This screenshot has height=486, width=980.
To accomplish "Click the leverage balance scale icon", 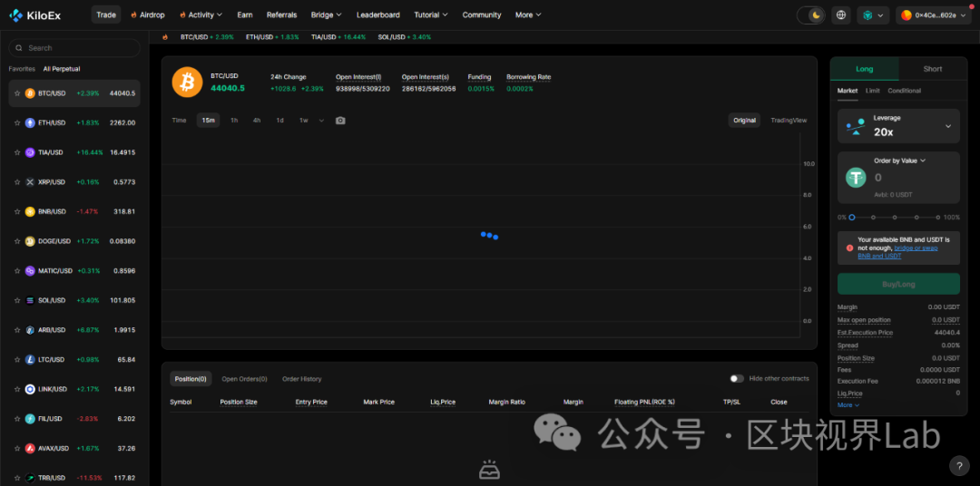I will pos(856,126).
